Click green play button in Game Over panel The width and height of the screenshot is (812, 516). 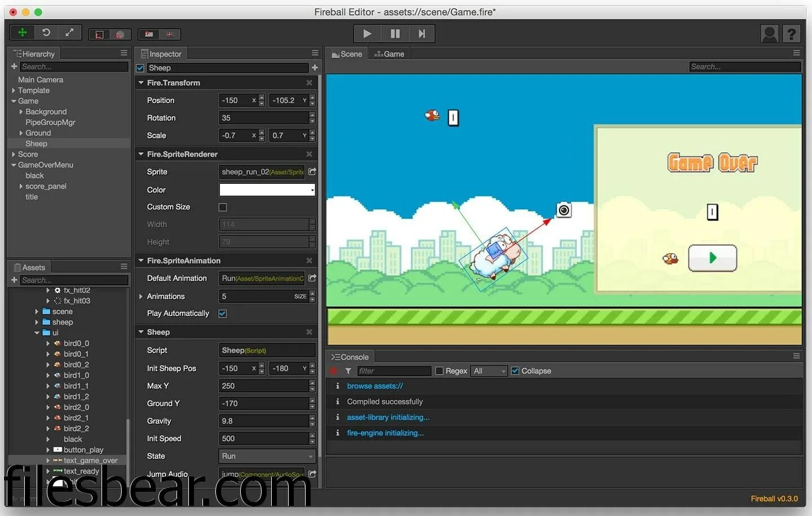tap(712, 258)
